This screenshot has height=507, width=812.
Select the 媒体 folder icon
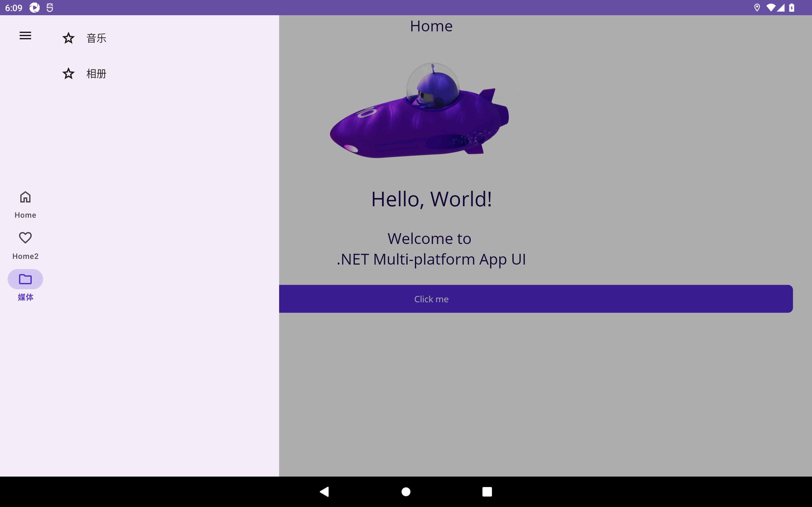pos(25,279)
